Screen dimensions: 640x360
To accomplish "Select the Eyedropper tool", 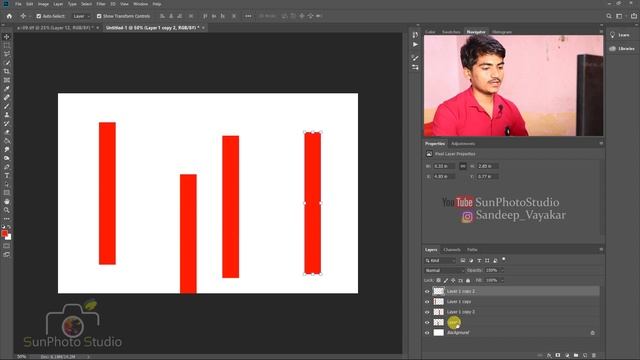I will (7, 89).
